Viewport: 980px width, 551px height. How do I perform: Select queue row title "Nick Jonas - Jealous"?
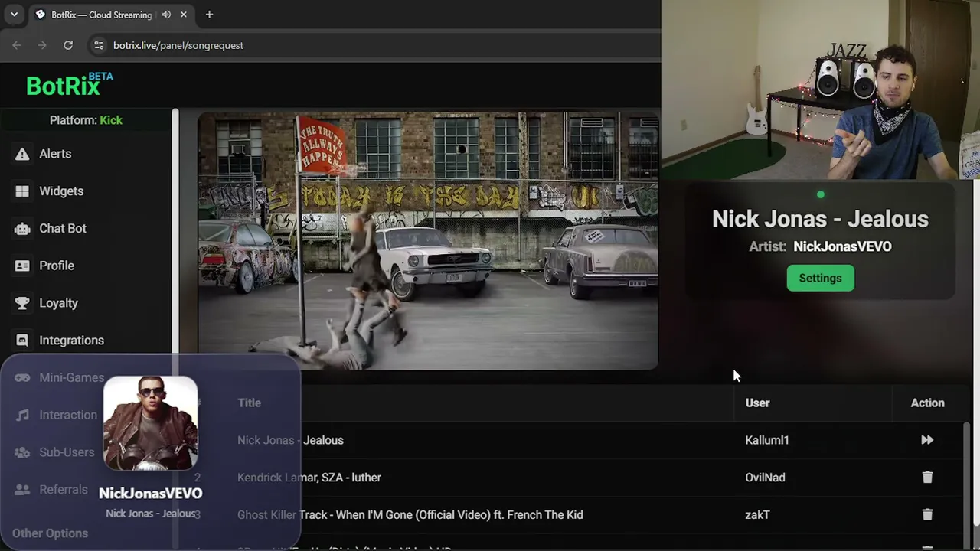[290, 440]
